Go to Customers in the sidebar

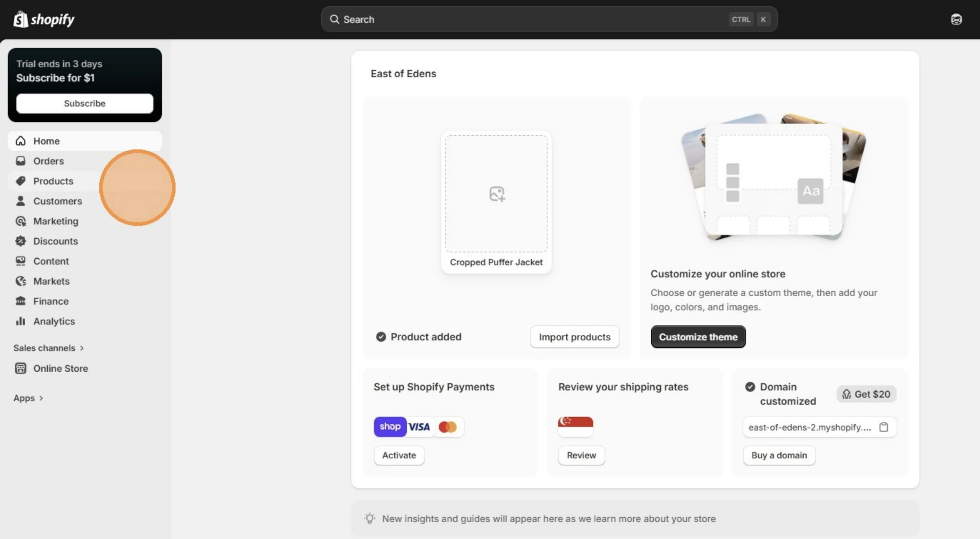[x=85, y=201]
